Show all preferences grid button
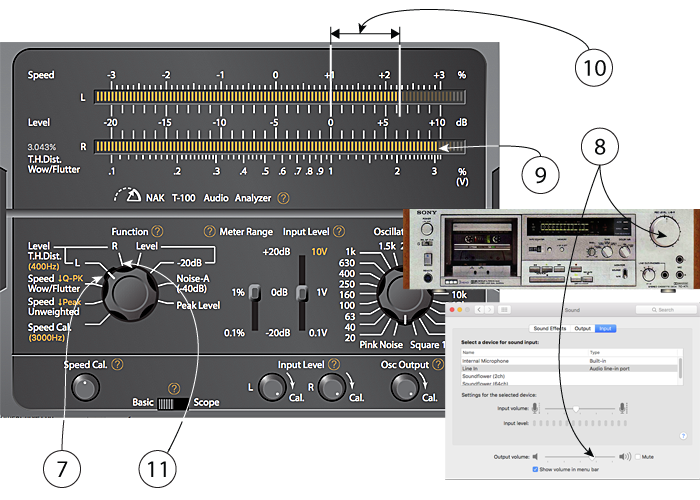 [504, 309]
